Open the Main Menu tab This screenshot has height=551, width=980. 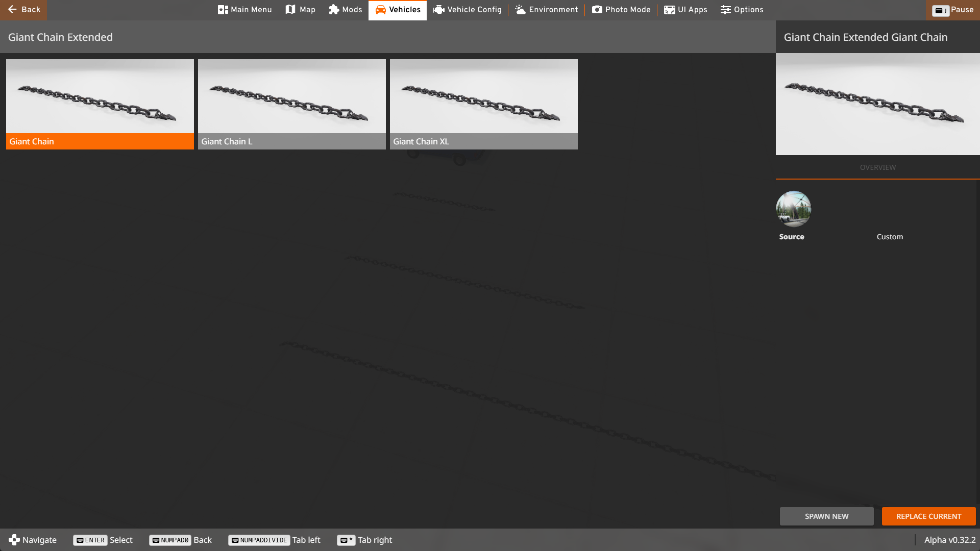point(244,10)
